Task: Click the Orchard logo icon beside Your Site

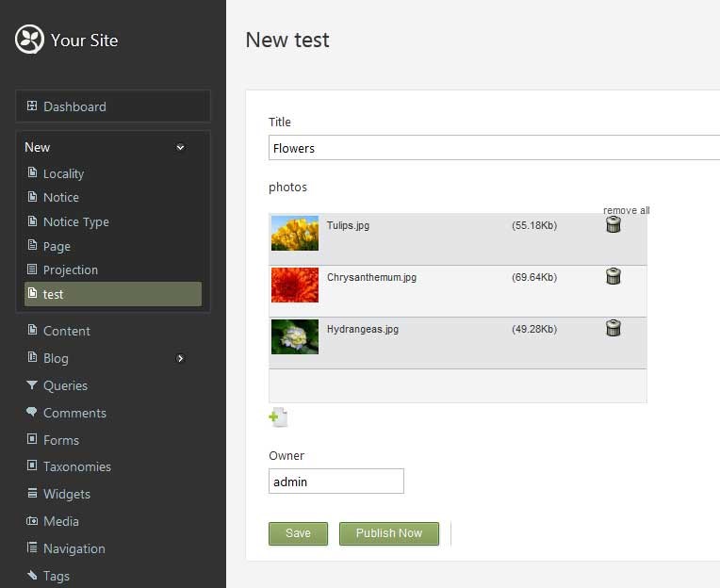Action: (x=30, y=40)
